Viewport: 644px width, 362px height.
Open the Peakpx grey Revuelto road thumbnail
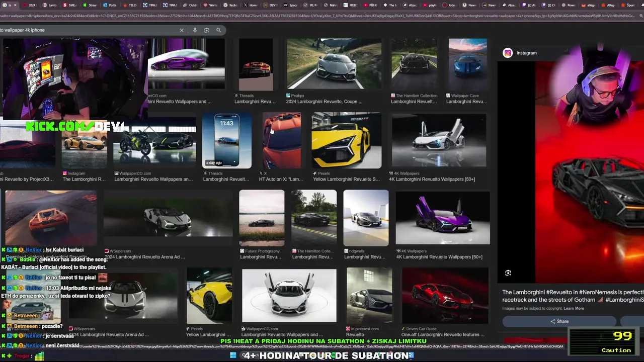pos(334,64)
